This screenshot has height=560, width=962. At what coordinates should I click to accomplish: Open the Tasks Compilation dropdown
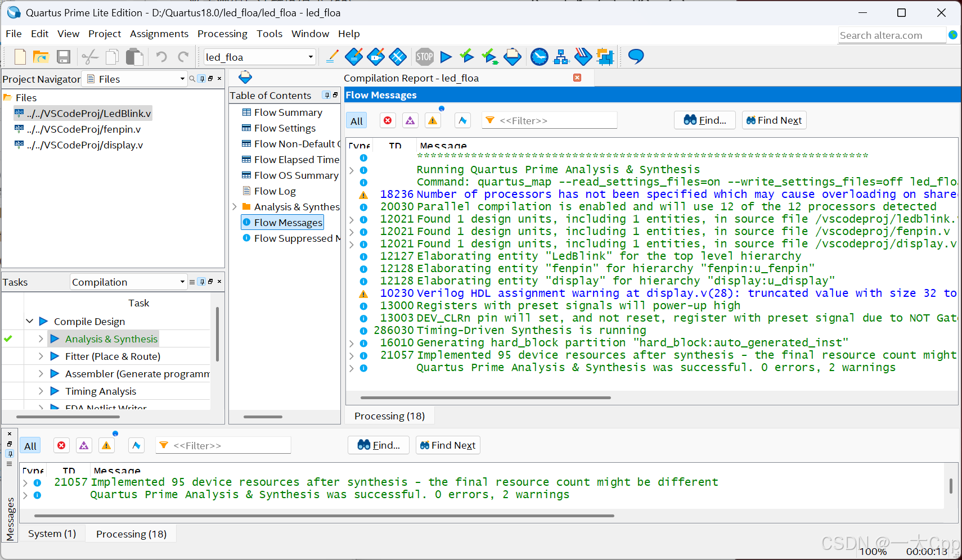[129, 282]
